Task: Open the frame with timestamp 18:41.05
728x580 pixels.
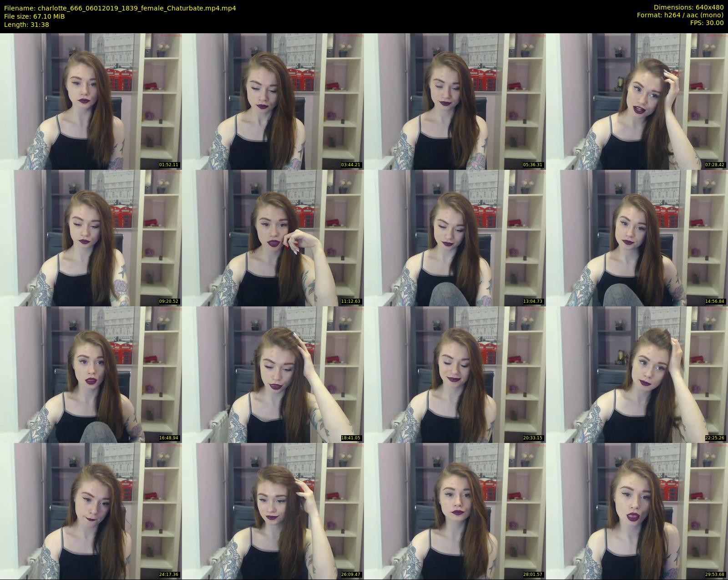Action: 273,375
